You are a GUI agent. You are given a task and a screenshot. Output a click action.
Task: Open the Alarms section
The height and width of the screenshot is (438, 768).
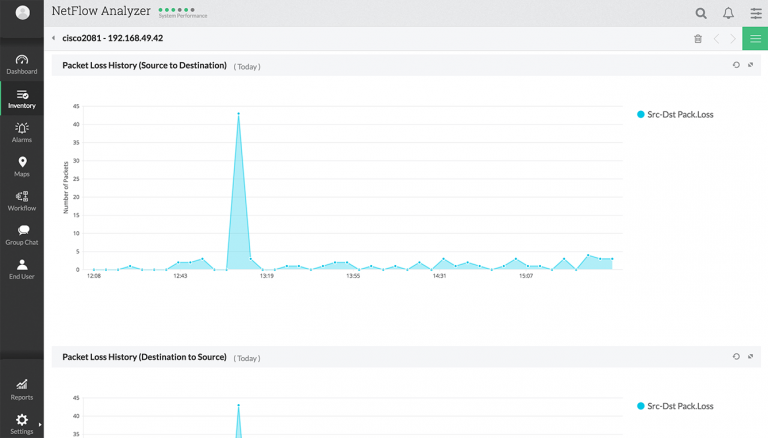[22, 133]
